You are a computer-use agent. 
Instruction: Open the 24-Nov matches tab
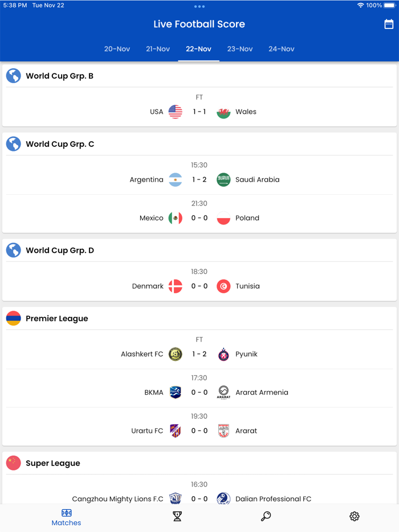point(281,49)
